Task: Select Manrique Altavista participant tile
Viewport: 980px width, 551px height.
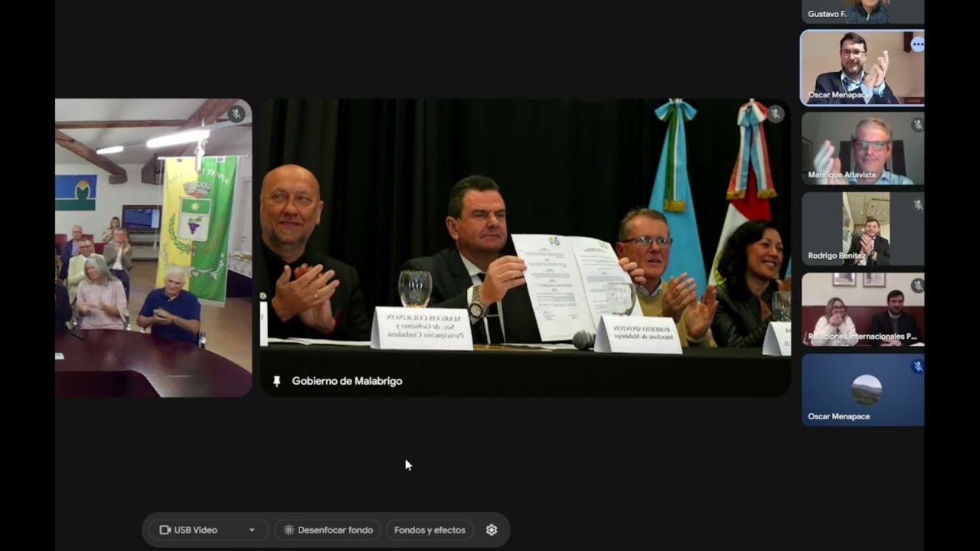Action: [x=863, y=148]
